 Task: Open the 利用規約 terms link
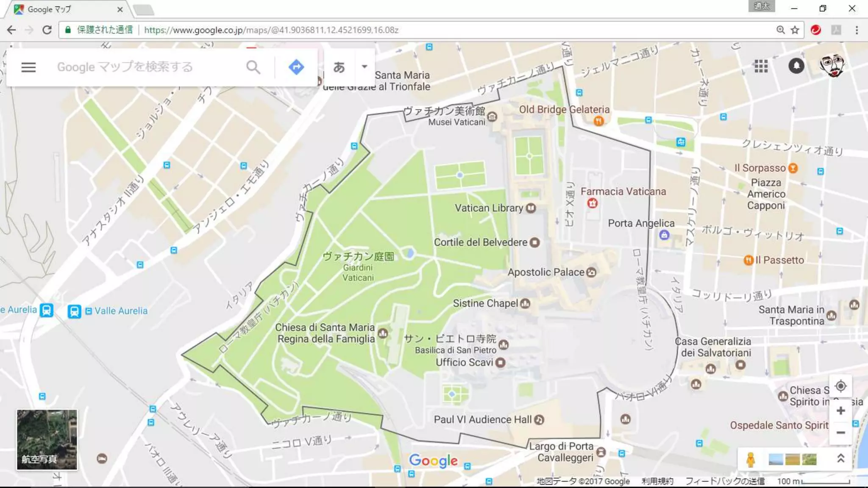point(657,481)
